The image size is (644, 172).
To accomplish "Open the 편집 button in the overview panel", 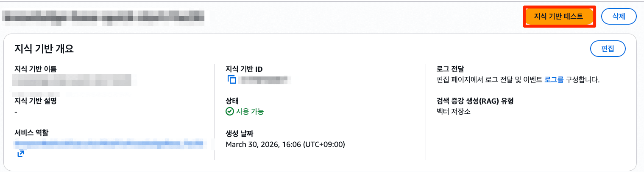I will [x=608, y=48].
